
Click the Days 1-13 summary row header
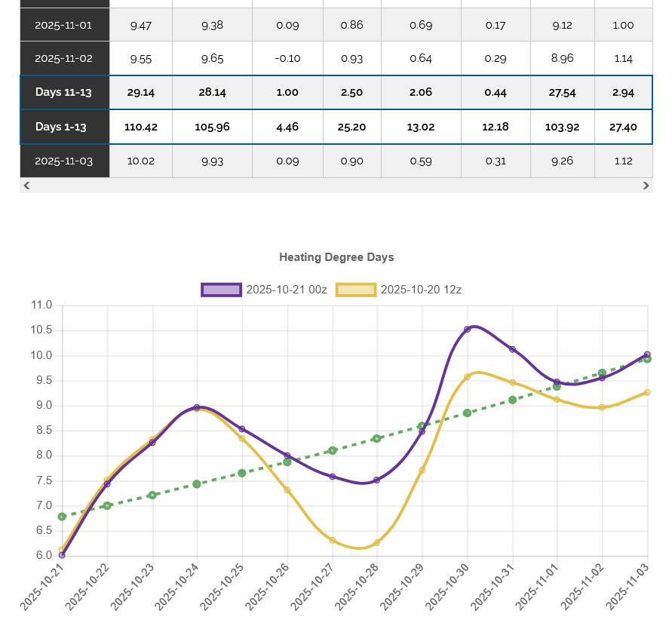[x=64, y=127]
